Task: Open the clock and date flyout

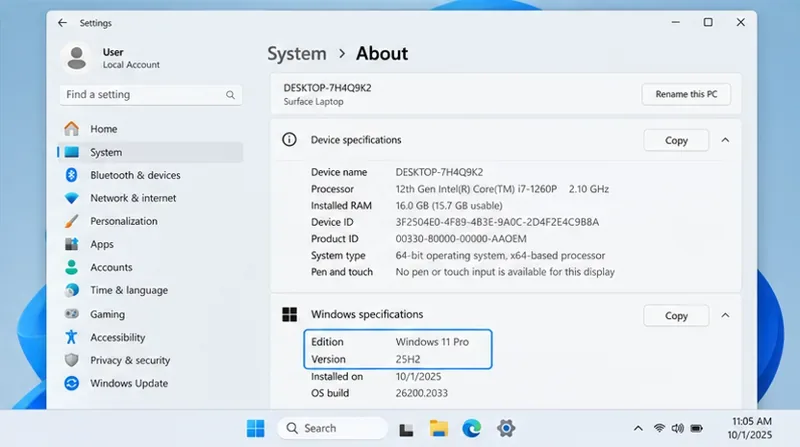Action: coord(749,428)
